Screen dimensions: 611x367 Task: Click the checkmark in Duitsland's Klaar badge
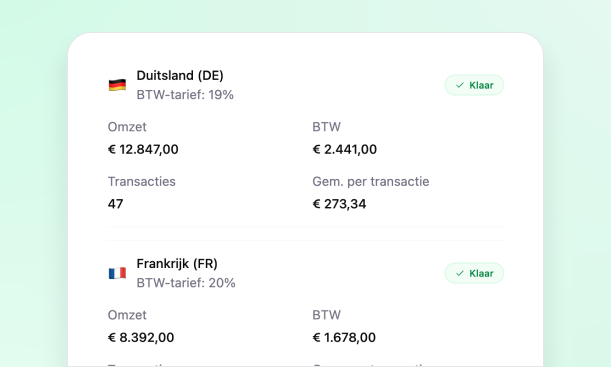[x=460, y=85]
